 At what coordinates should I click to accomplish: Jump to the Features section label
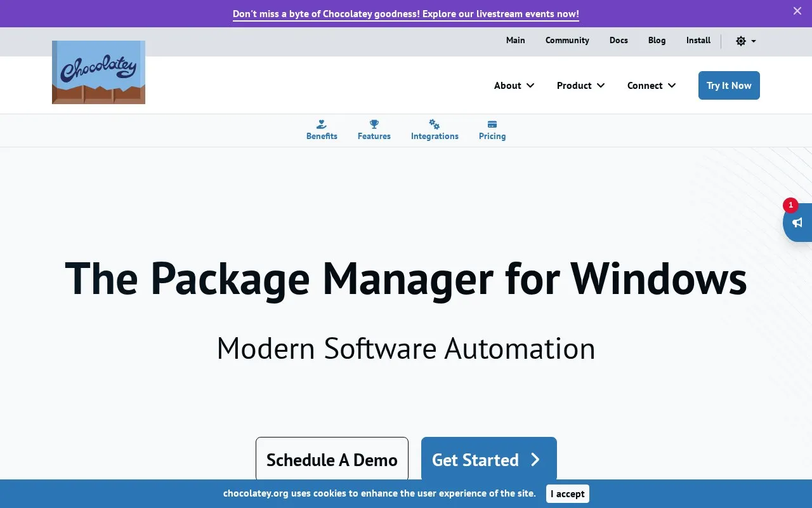374,136
